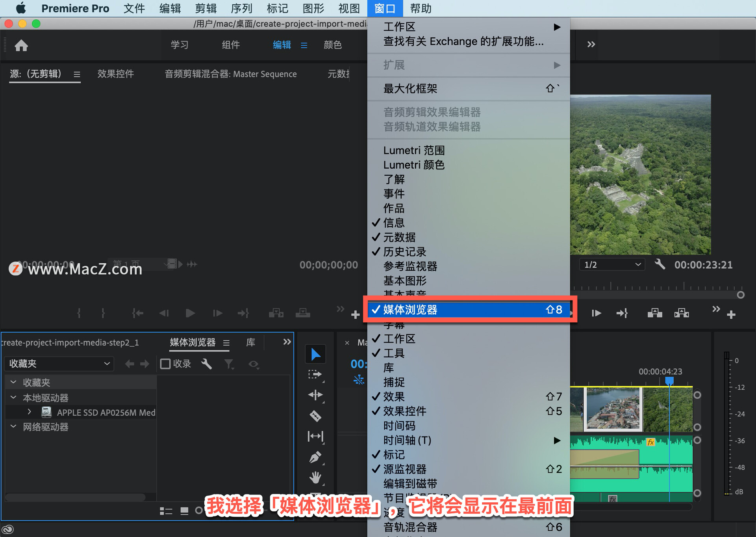This screenshot has height=537, width=756.
Task: Collapse the 本地驱动器 tree node
Action: [x=13, y=398]
